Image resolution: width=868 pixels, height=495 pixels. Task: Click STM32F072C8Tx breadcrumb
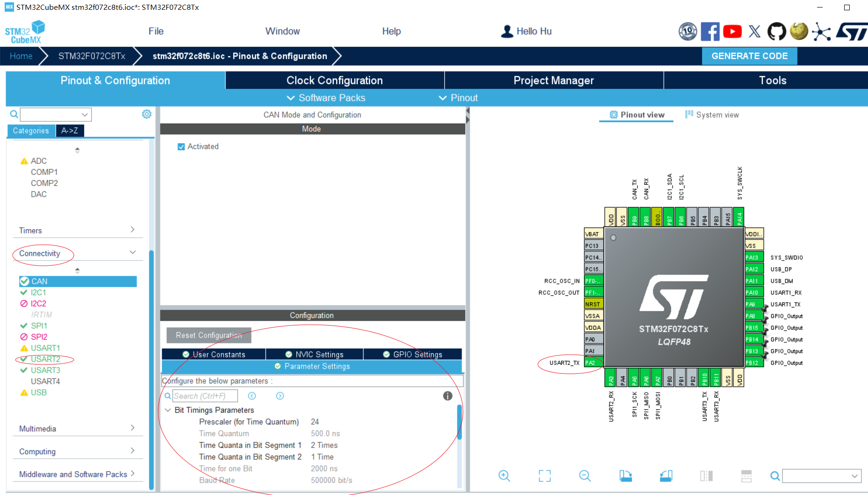pyautogui.click(x=92, y=56)
